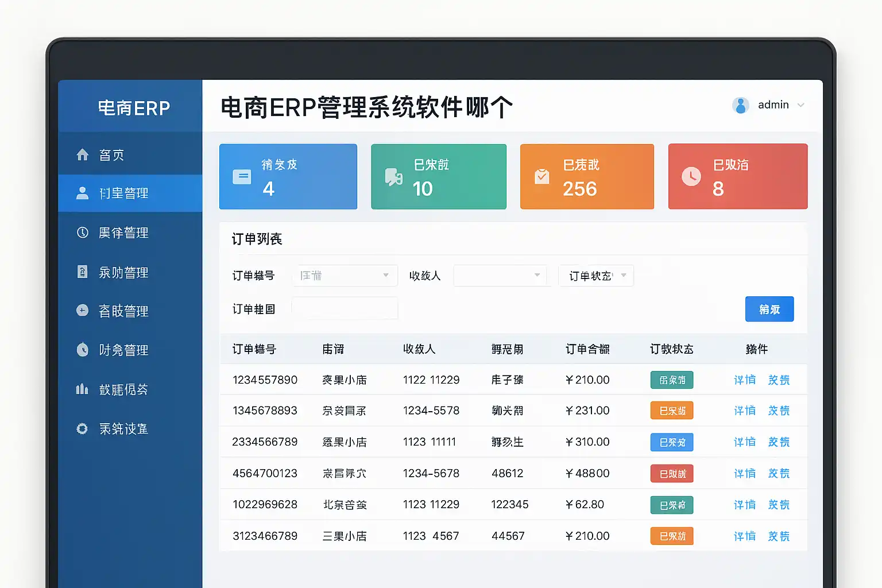Click the orange status badge for order 1345678893

pos(672,411)
